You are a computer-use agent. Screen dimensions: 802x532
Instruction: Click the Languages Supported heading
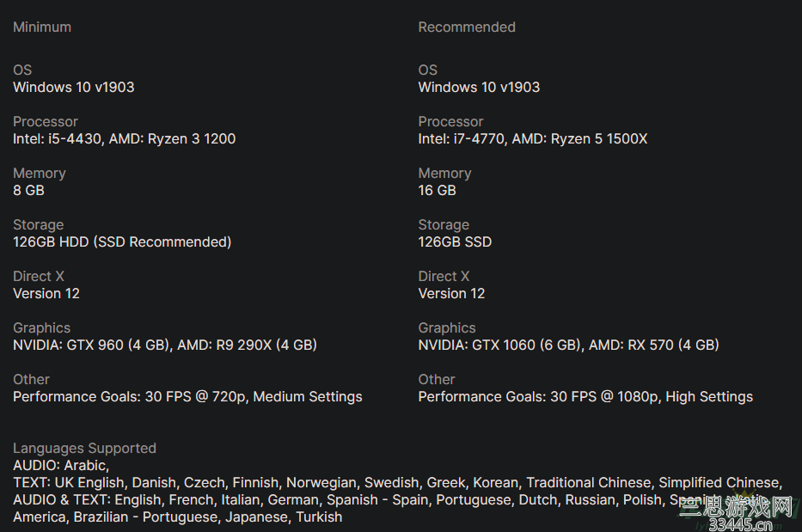[x=84, y=448]
